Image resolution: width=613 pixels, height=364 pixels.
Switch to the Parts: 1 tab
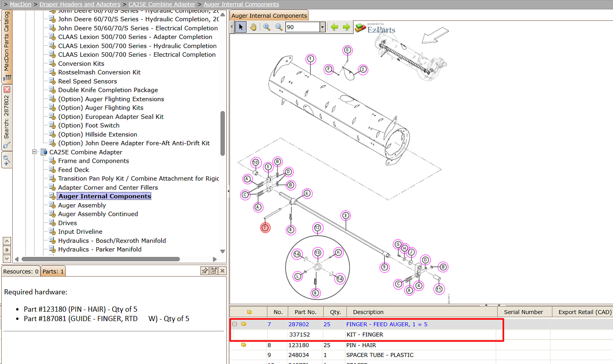[x=53, y=271]
